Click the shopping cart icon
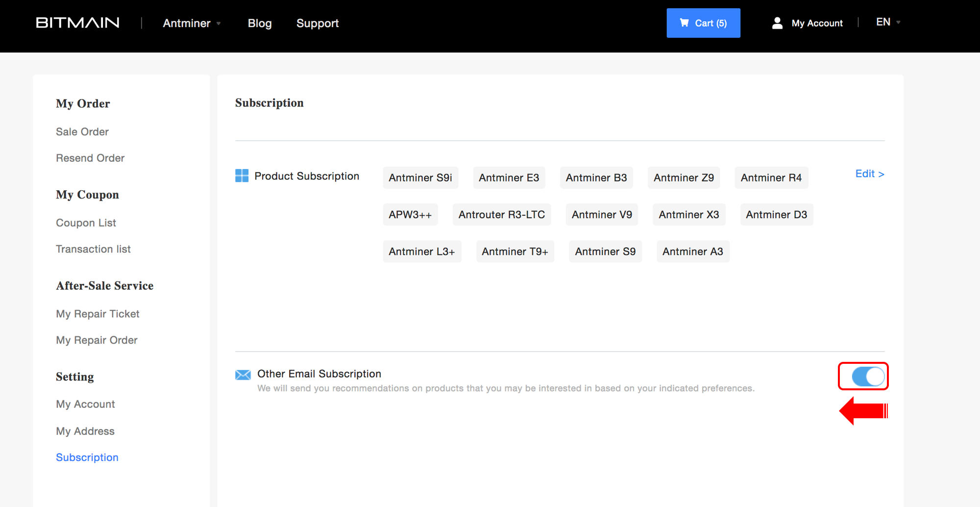The height and width of the screenshot is (507, 980). tap(684, 23)
